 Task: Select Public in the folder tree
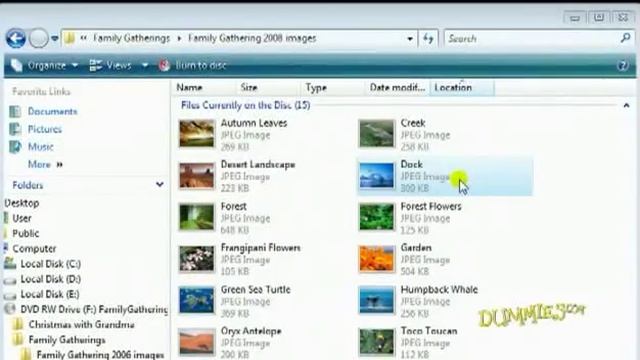pos(25,233)
